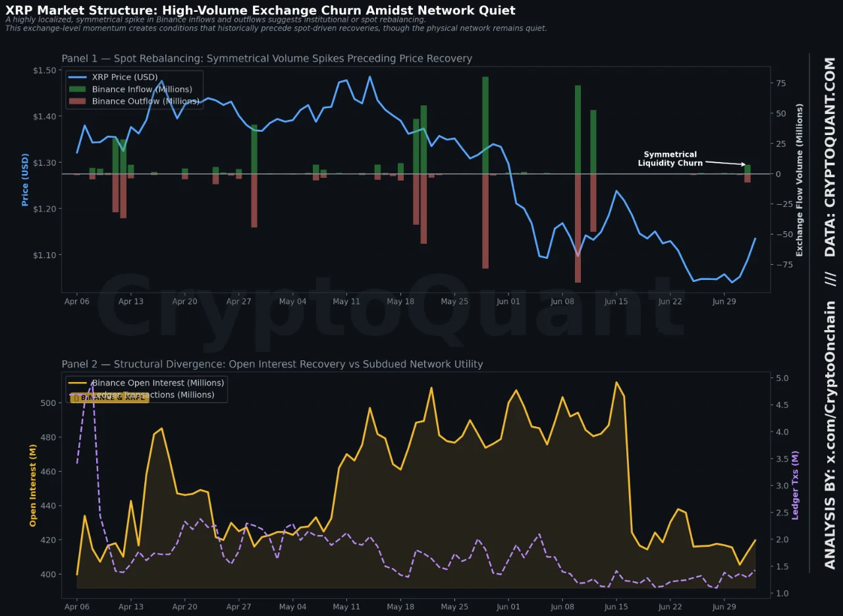This screenshot has width=843, height=616.
Task: Click the '1.0' ledger transactions tick label
Action: pyautogui.click(x=782, y=594)
